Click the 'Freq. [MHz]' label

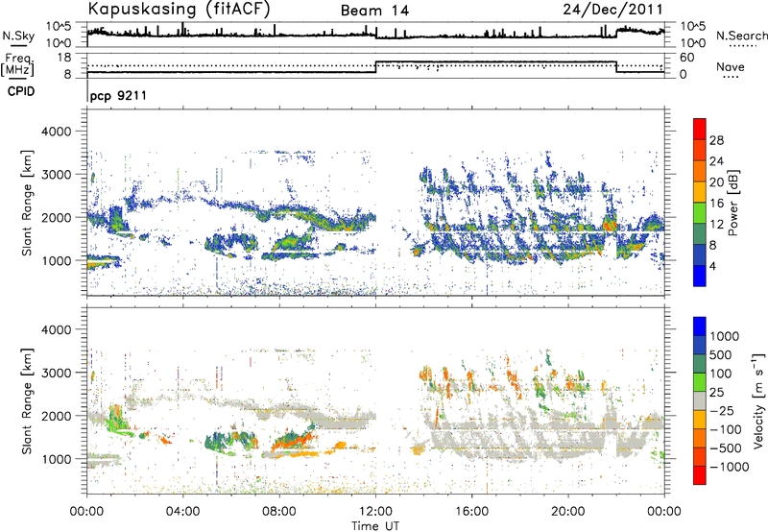coord(17,64)
